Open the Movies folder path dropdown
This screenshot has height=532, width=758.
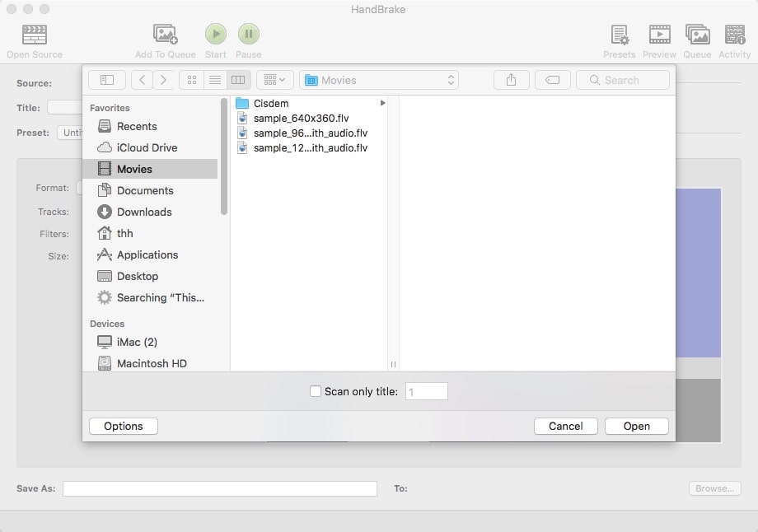379,80
